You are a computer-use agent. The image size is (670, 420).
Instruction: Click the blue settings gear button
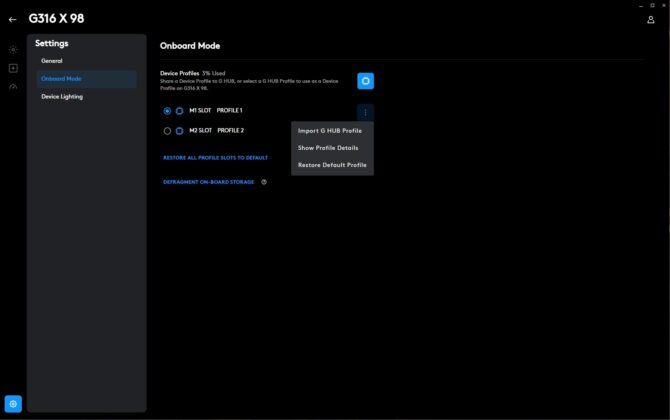13,404
